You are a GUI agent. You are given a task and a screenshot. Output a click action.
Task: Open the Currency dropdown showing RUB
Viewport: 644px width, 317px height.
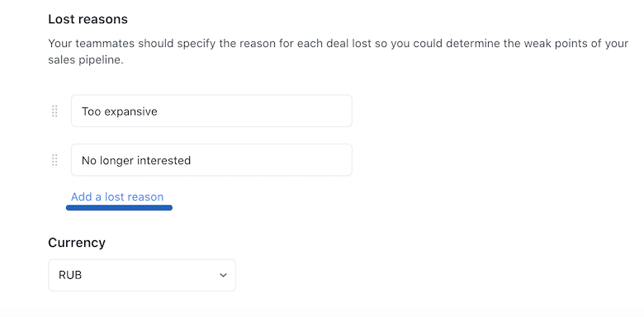(x=142, y=275)
